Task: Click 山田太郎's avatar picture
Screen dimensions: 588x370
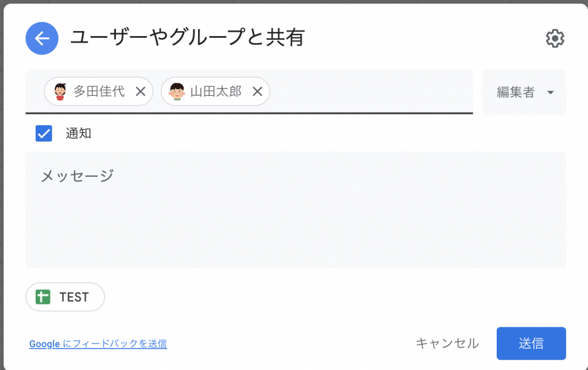Action: [177, 91]
